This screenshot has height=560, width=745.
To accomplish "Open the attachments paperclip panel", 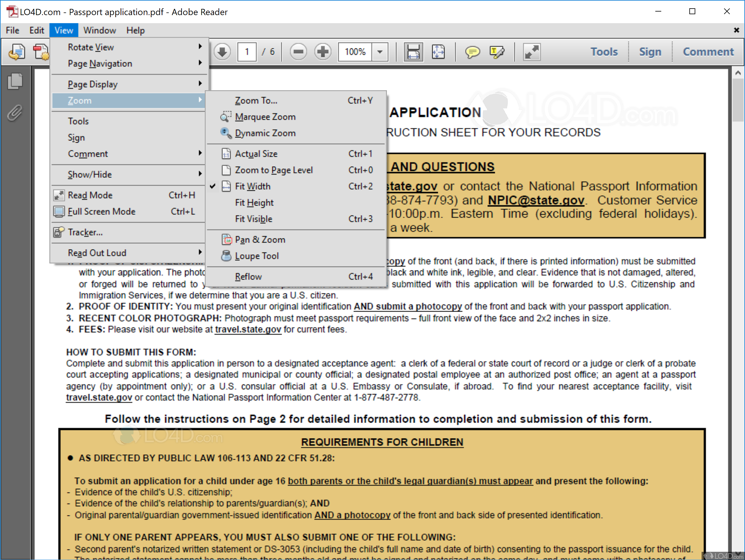I will click(x=15, y=113).
